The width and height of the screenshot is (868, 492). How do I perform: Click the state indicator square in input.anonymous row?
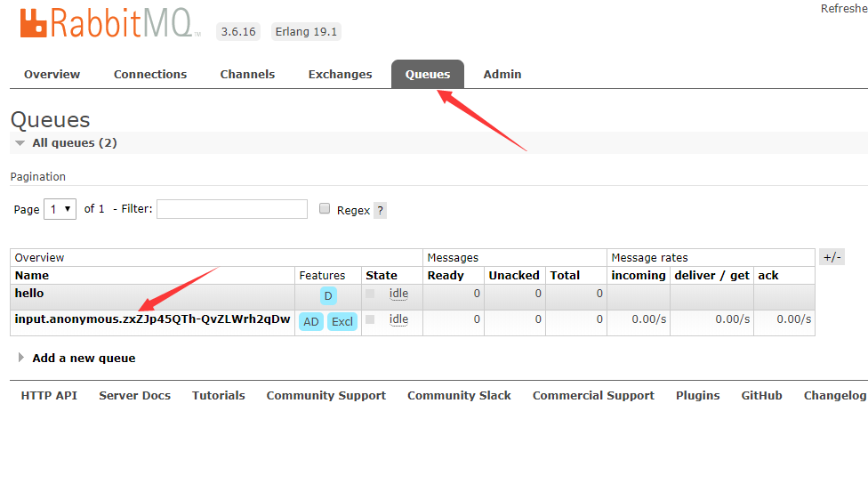(x=370, y=319)
